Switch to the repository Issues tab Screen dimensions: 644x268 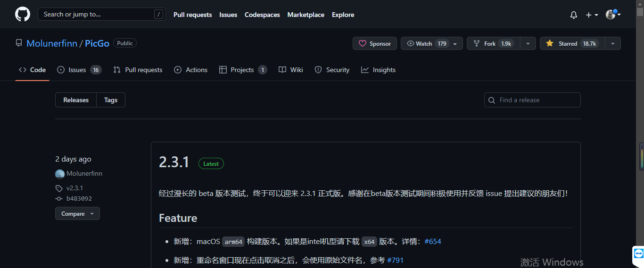(79, 70)
